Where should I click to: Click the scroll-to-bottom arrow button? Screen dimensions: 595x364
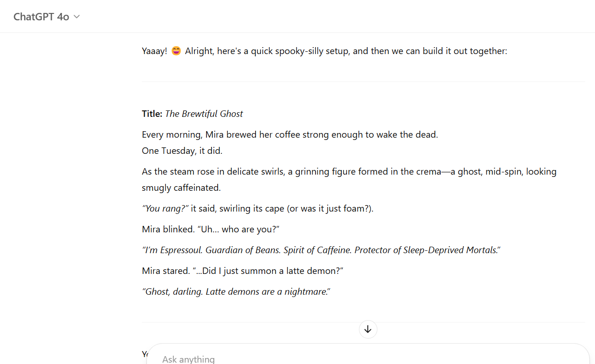tap(368, 329)
